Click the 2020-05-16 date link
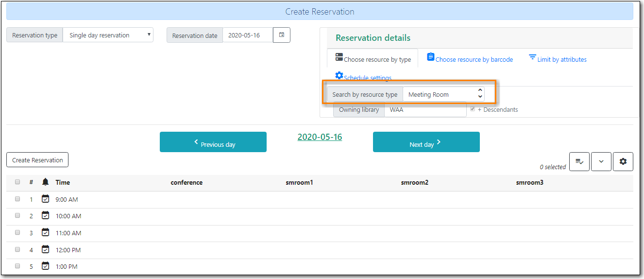 click(x=320, y=137)
